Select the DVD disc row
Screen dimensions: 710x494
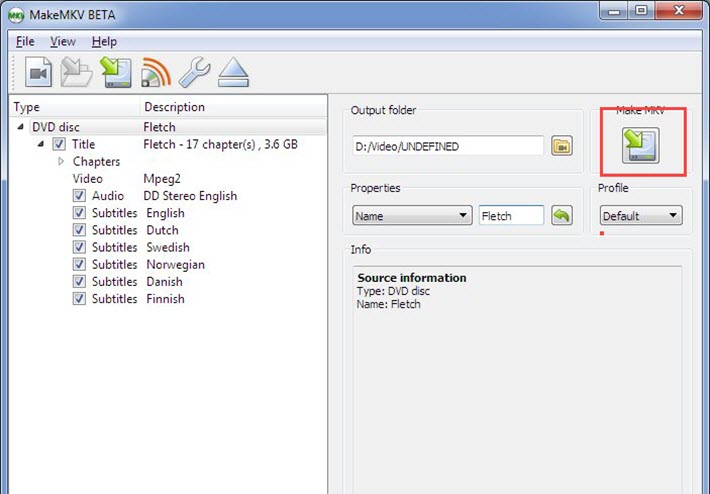(178, 127)
